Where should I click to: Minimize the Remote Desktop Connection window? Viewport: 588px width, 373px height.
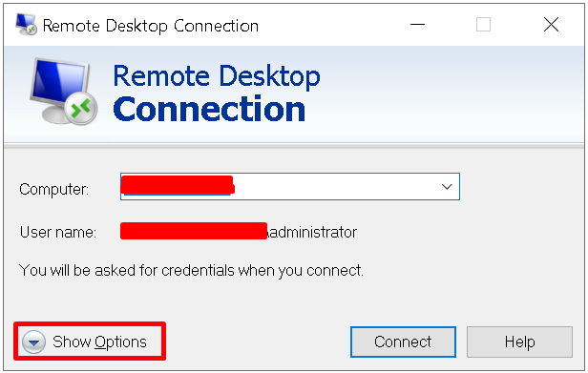(x=417, y=25)
